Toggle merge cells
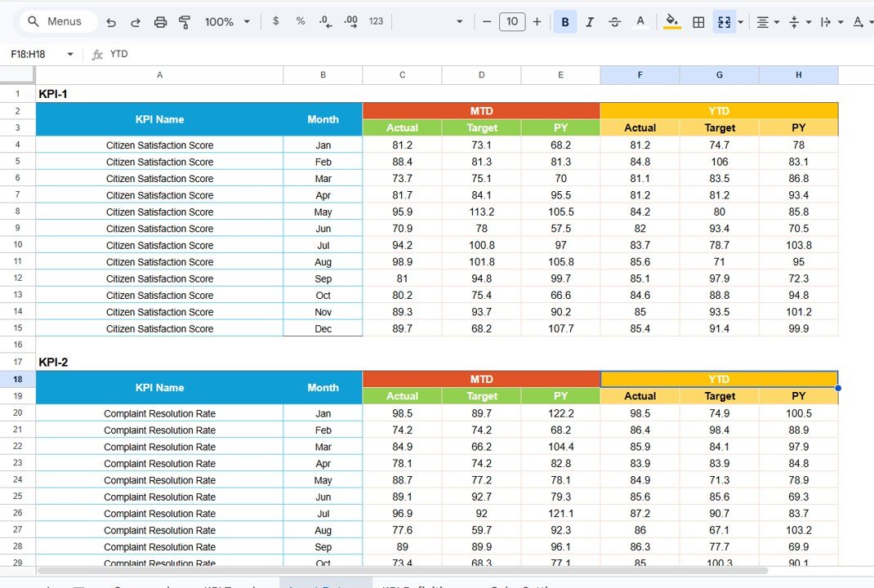Screen dimensions: 874x588 pyautogui.click(x=724, y=22)
